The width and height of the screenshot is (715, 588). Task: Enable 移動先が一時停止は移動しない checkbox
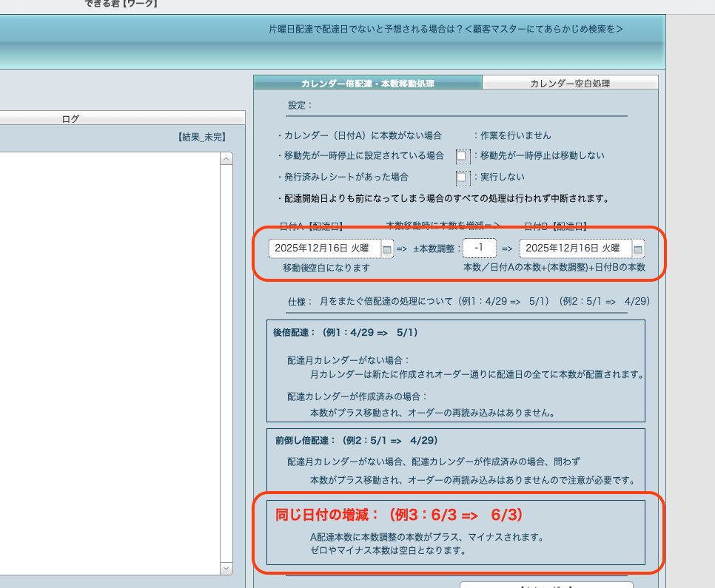pyautogui.click(x=461, y=156)
